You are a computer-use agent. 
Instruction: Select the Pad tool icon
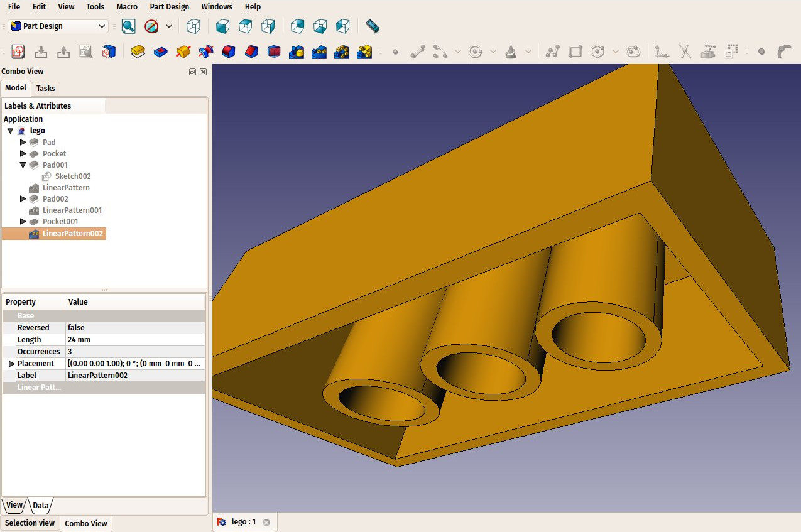pyautogui.click(x=138, y=52)
